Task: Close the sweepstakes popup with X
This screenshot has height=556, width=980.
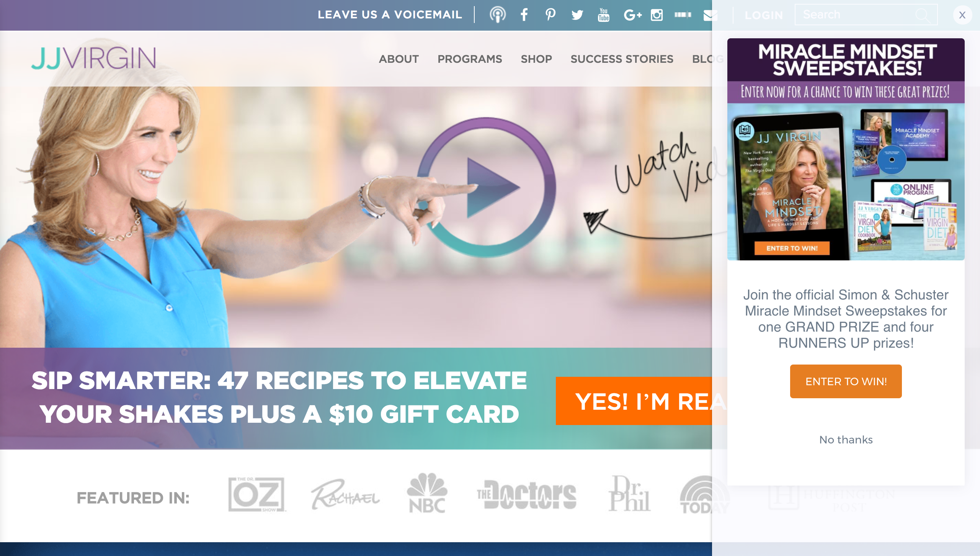Action: (962, 15)
